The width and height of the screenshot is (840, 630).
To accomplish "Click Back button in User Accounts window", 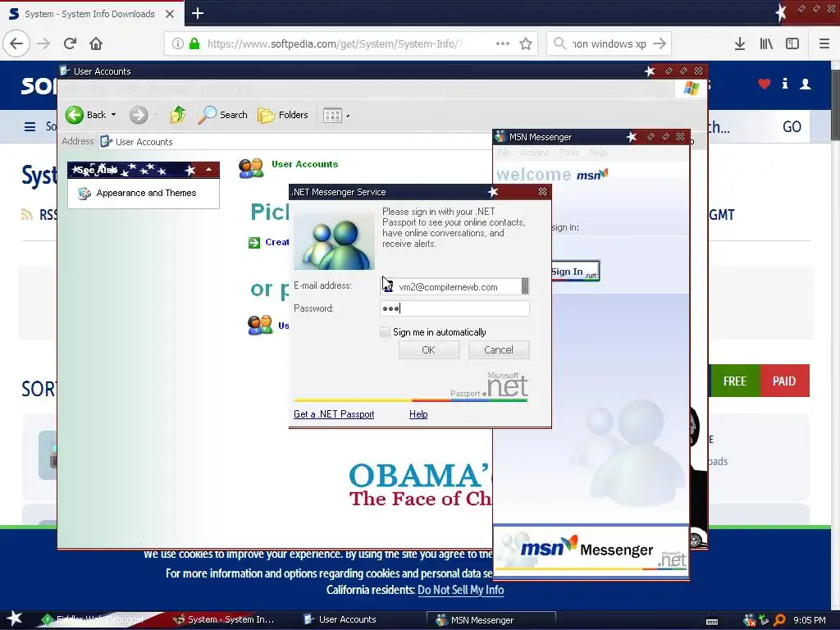I will click(x=85, y=115).
